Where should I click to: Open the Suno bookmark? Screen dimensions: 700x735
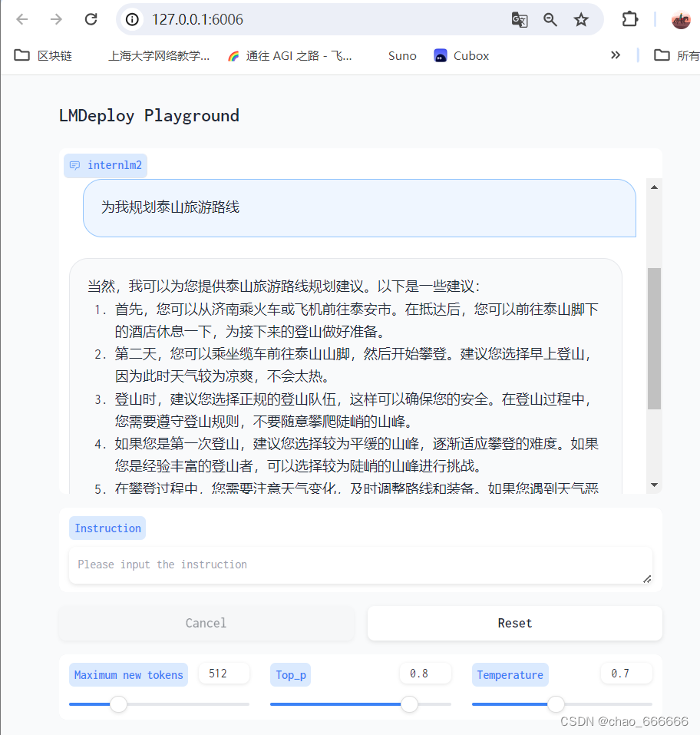coord(402,56)
